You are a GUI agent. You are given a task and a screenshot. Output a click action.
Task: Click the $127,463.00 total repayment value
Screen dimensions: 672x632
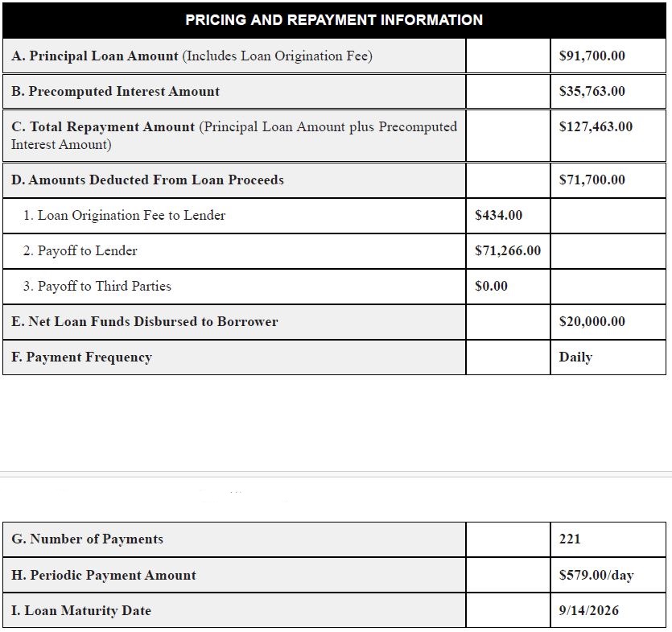tap(596, 127)
